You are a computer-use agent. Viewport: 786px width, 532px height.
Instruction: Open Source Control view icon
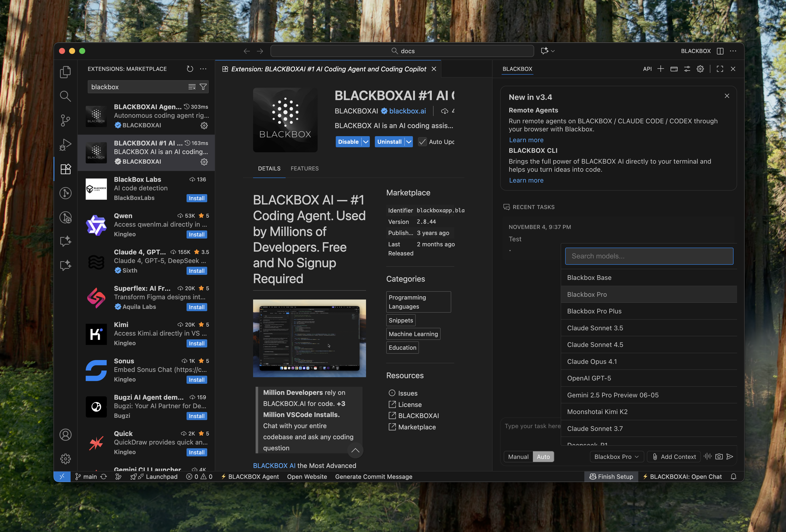[x=65, y=121]
